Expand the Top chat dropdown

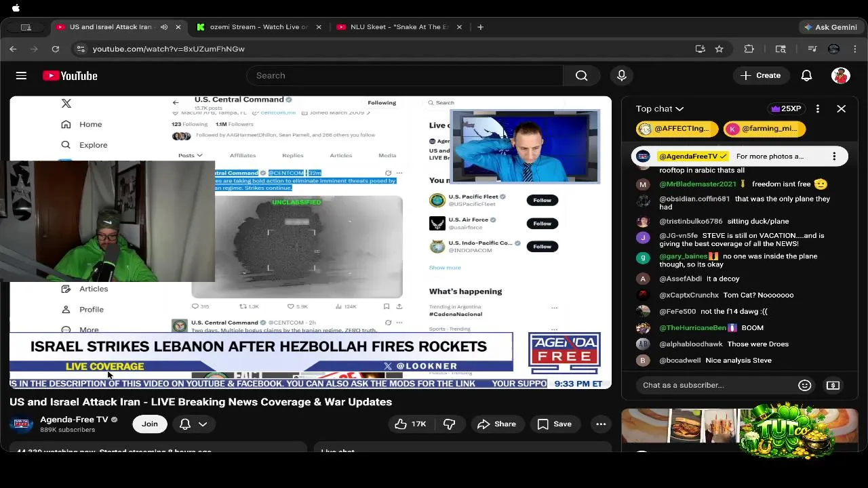tap(659, 108)
